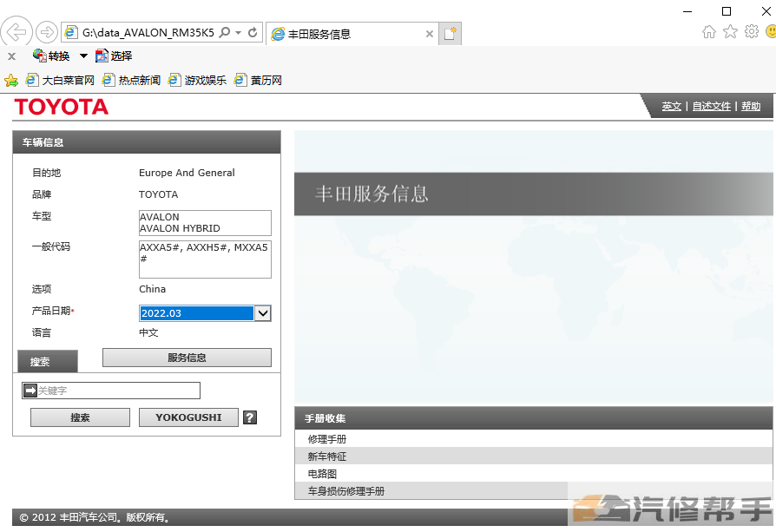
Task: Click the China option value text
Action: coord(152,289)
